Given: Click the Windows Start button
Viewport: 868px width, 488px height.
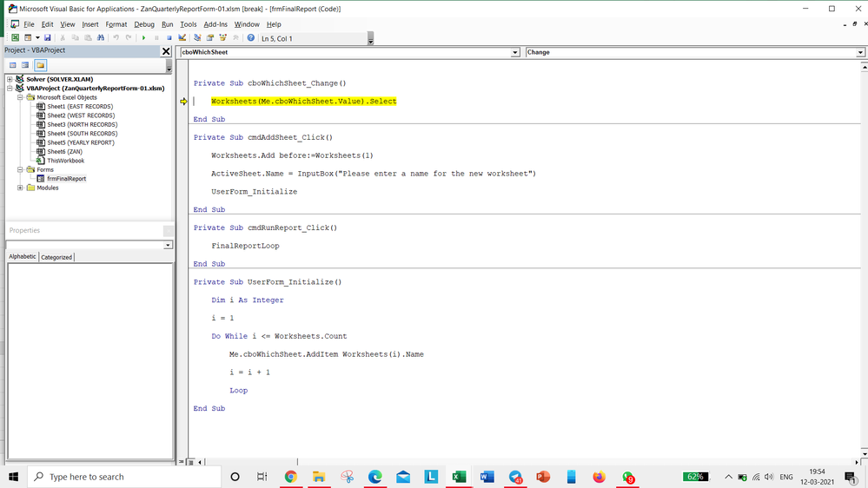Looking at the screenshot, I should (x=13, y=477).
